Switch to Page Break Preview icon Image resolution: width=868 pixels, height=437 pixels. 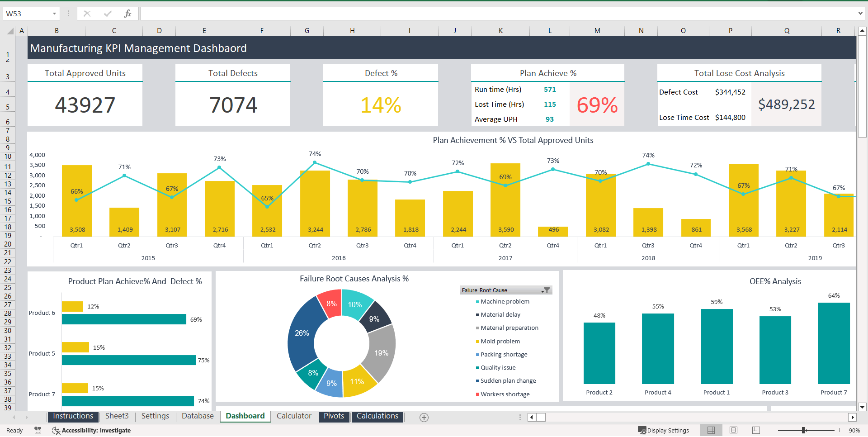[x=756, y=430]
